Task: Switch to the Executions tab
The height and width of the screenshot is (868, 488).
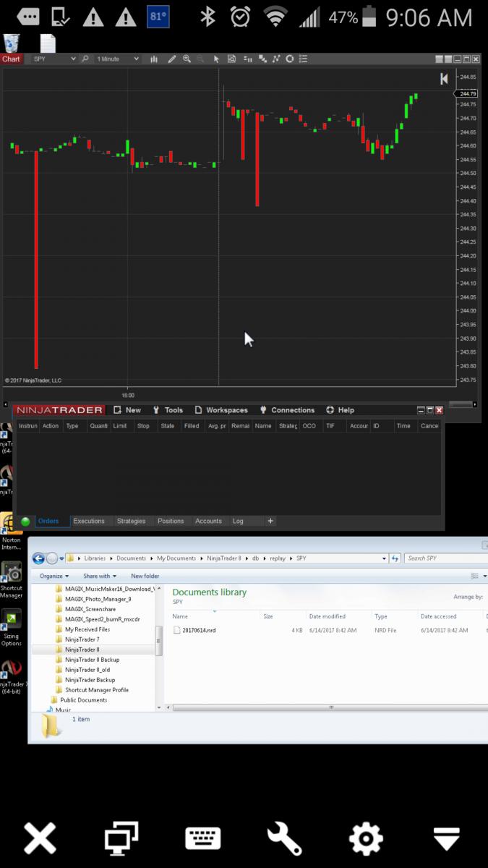Action: [x=89, y=521]
